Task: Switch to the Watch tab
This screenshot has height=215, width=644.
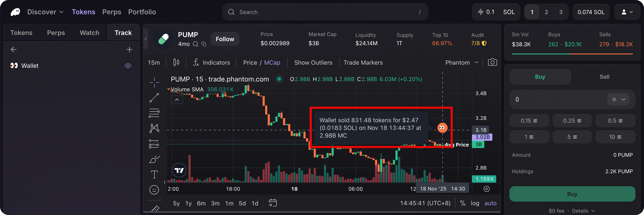Action: click(89, 32)
